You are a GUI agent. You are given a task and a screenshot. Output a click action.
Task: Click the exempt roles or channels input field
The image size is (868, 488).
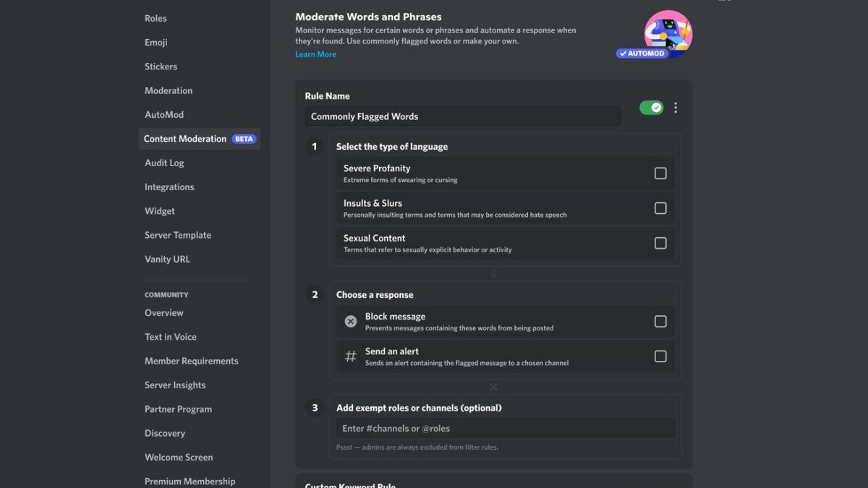click(x=506, y=428)
